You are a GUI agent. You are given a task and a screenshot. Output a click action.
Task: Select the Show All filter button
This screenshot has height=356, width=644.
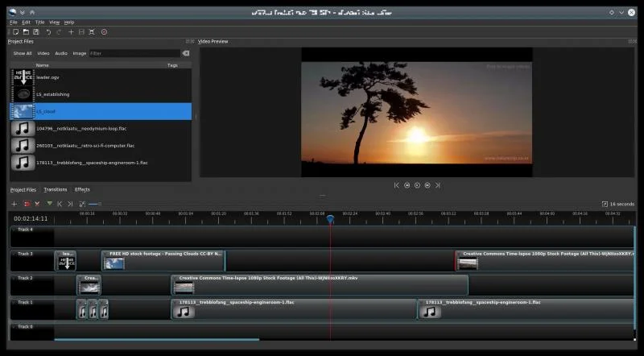23,53
